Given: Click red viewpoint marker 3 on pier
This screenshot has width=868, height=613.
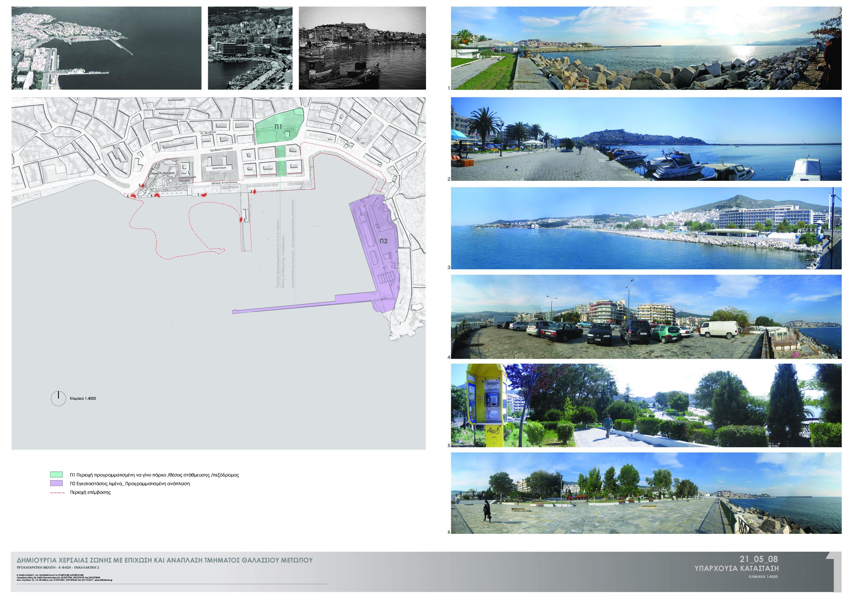Looking at the screenshot, I should click(241, 220).
